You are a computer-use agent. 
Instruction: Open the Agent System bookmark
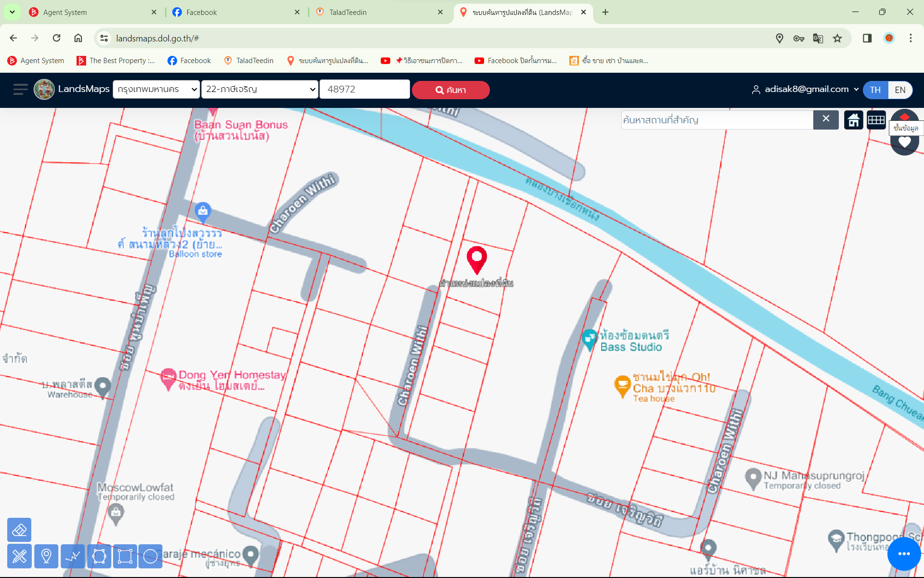36,61
